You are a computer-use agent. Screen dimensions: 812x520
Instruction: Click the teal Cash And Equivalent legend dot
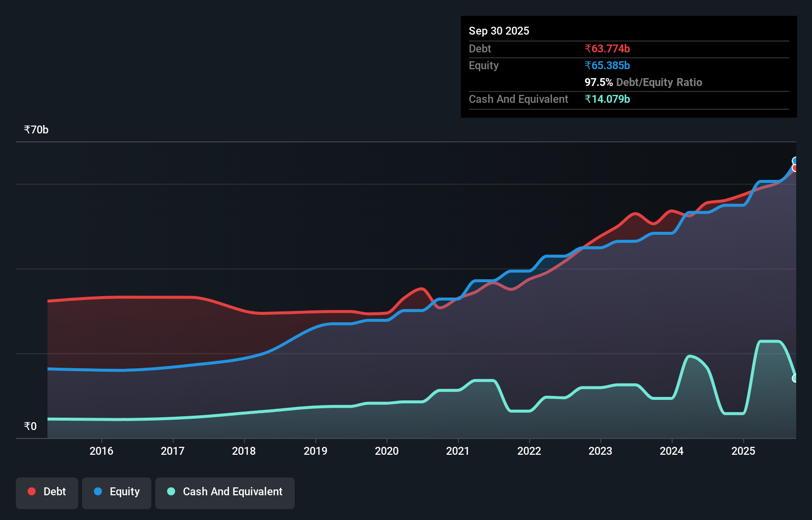tap(170, 491)
